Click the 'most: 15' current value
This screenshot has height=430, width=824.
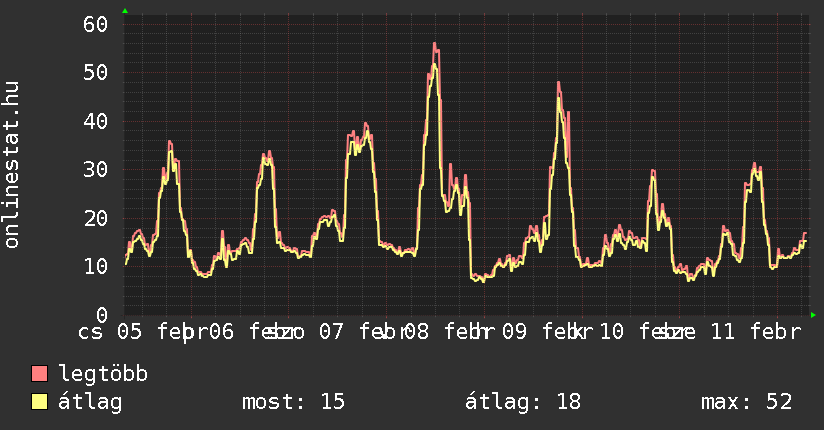pos(293,402)
